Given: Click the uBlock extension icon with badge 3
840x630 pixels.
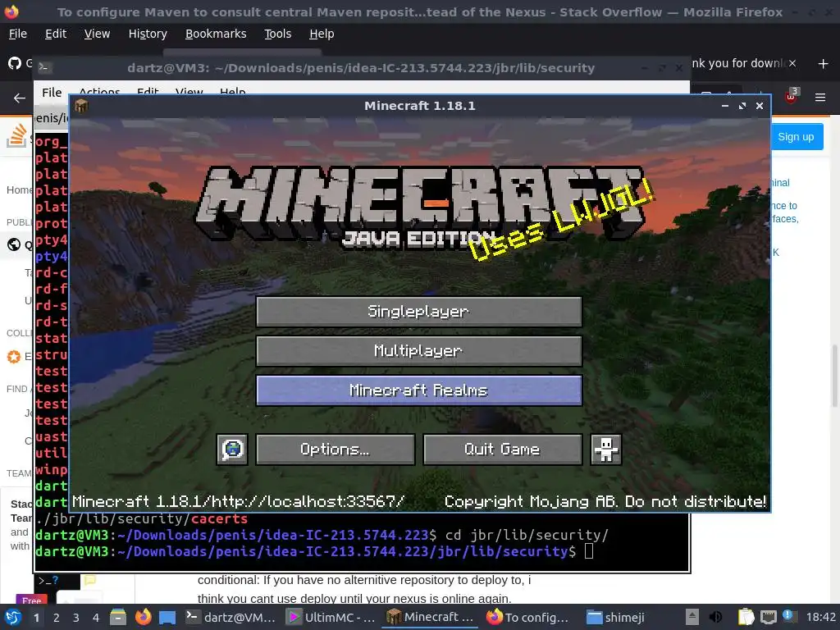Looking at the screenshot, I should pos(792,96).
